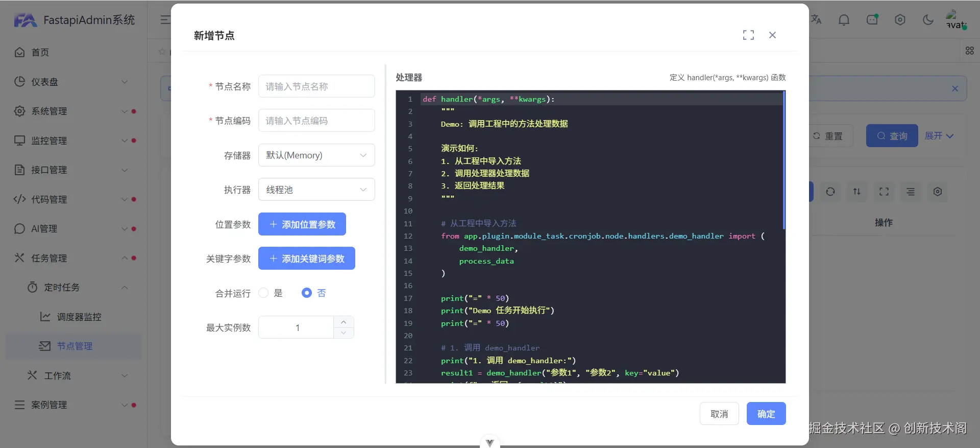980x448 pixels.
Task: Click the code editor vertical scrollbar
Action: (x=783, y=160)
